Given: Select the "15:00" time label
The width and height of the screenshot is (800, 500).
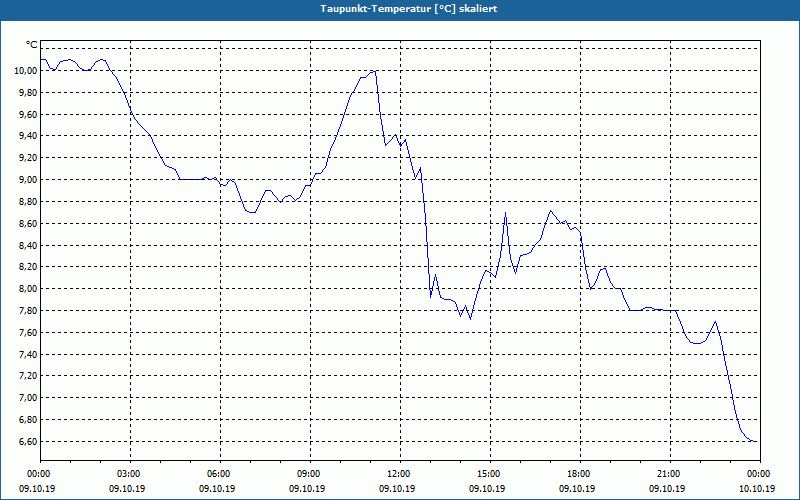Looking at the screenshot, I should [x=490, y=474].
